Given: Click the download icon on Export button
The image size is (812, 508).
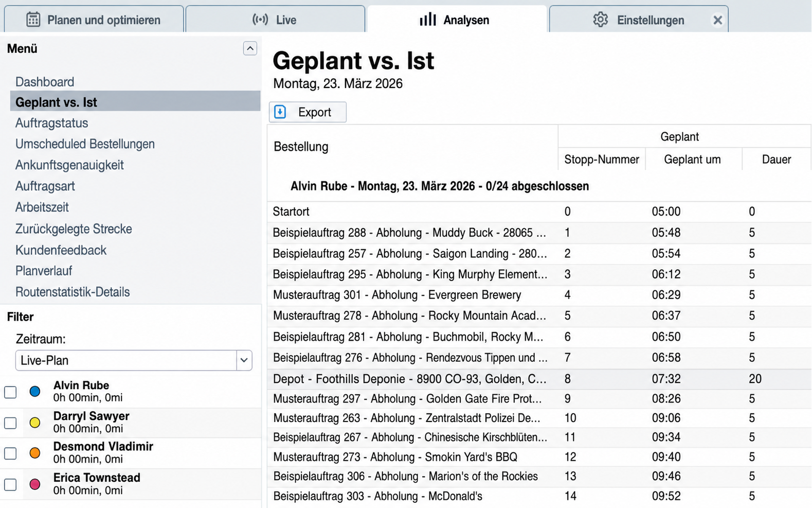Looking at the screenshot, I should coord(280,112).
